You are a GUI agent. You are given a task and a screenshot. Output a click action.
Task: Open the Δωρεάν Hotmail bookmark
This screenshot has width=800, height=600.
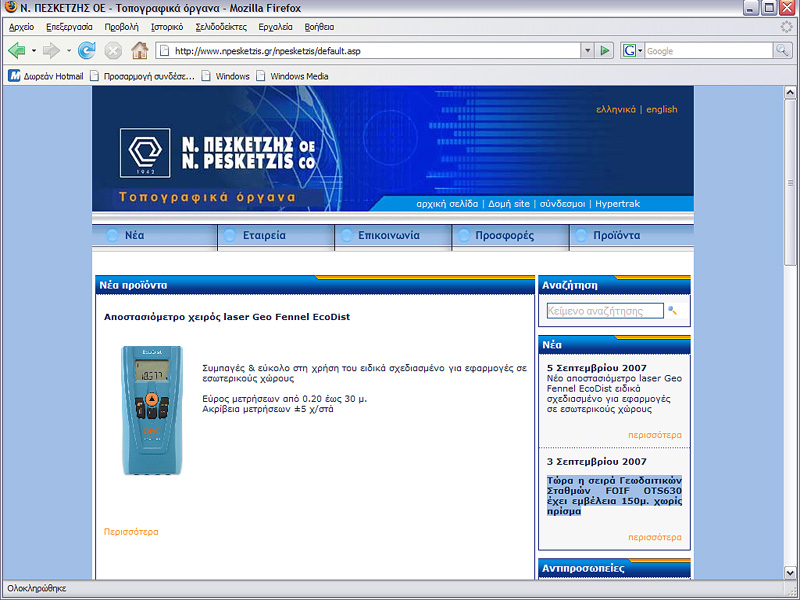[46, 76]
